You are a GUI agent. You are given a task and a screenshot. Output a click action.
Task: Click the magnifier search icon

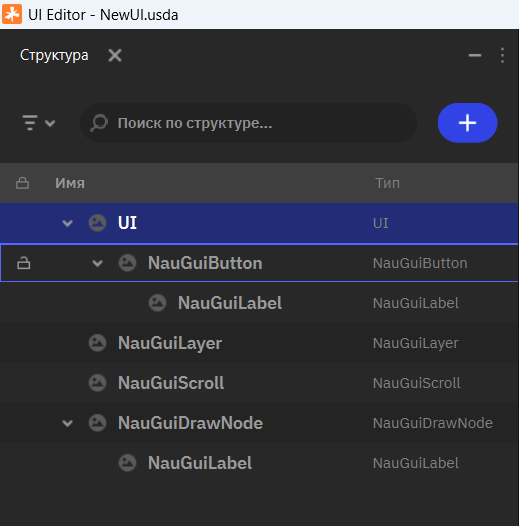99,123
